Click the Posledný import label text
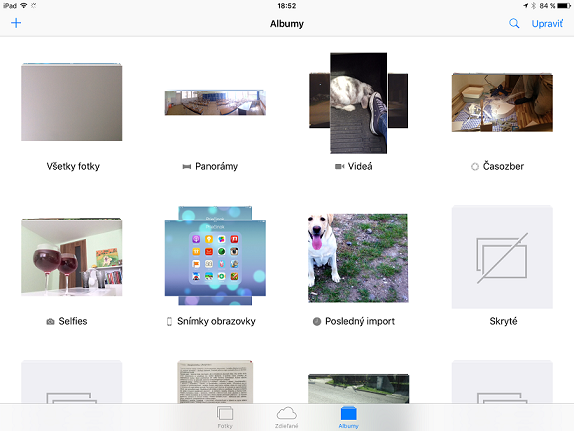Viewport: 574px width, 431px height. point(360,321)
